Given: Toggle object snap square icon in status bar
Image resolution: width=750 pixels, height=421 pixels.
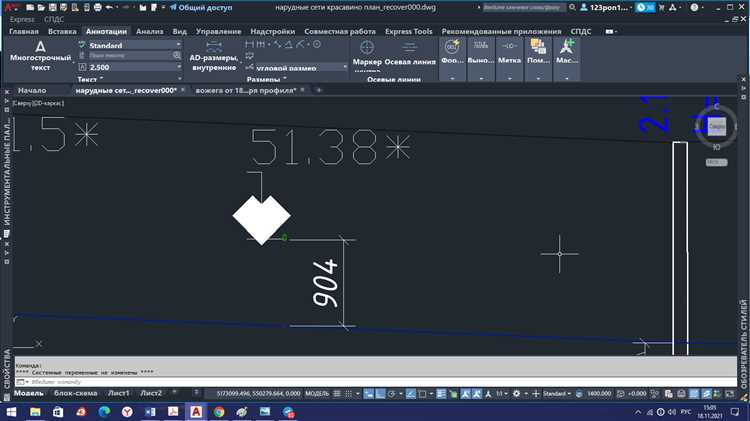Looking at the screenshot, I should 422,394.
